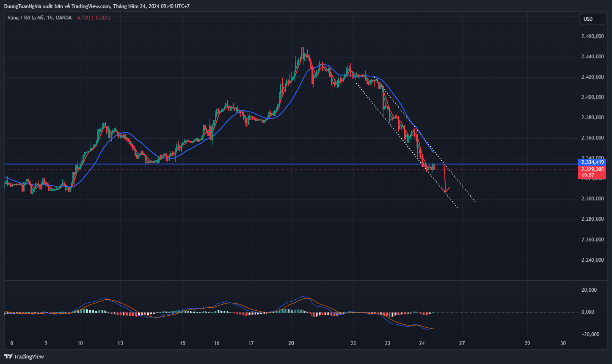
Task: Click date 30 on the time axis
Action: pyautogui.click(x=562, y=343)
